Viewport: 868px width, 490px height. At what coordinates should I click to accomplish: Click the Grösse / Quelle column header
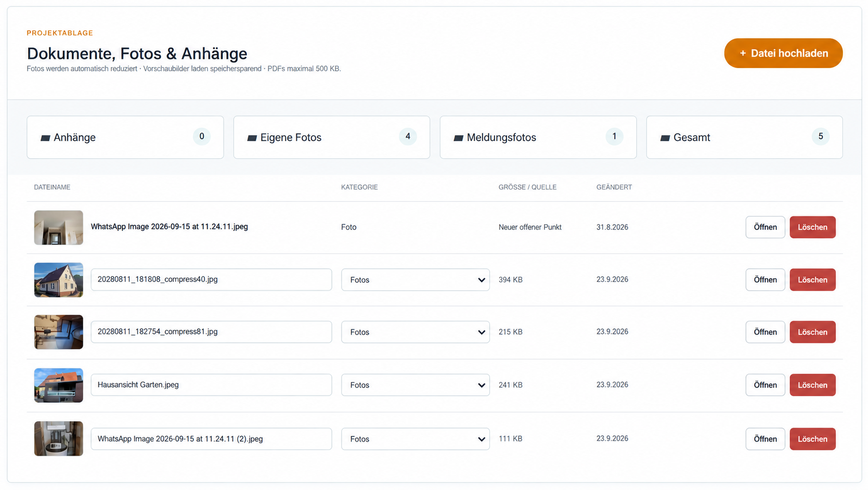pos(527,187)
